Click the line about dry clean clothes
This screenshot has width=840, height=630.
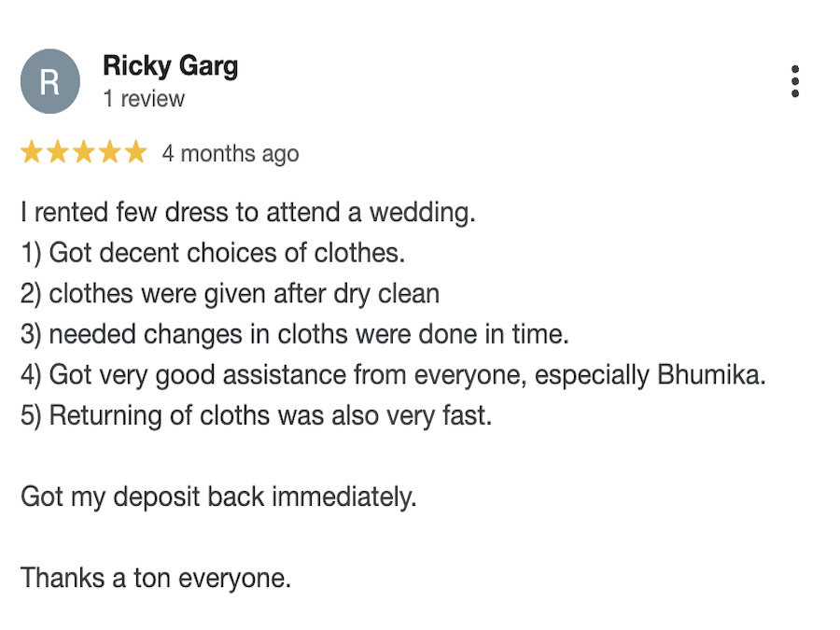coord(230,294)
